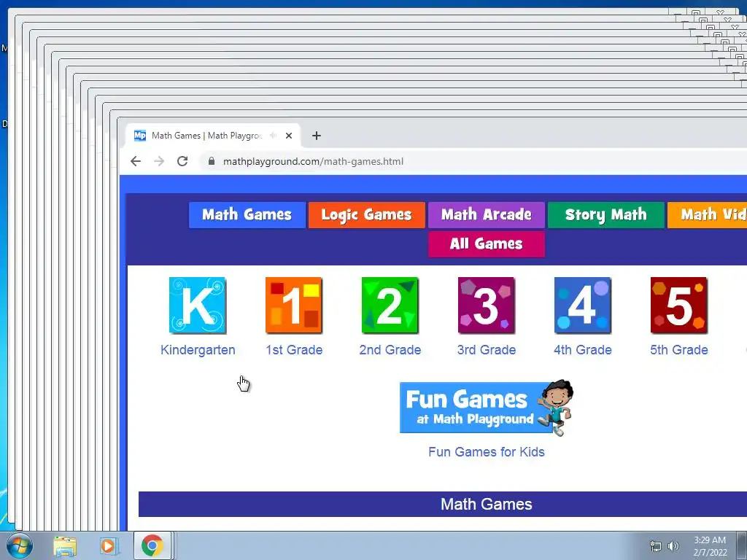Image resolution: width=747 pixels, height=560 pixels.
Task: Open Windows Media Player from taskbar
Action: click(x=109, y=546)
